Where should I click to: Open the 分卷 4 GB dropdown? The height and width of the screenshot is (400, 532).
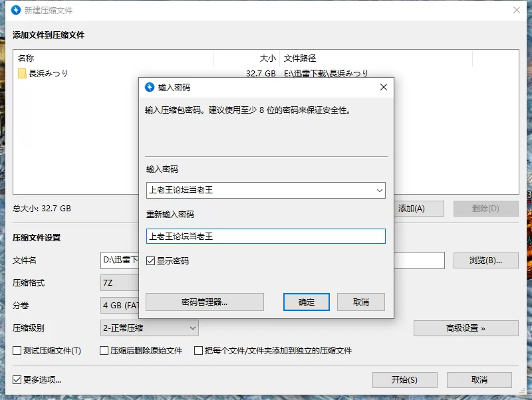120,306
